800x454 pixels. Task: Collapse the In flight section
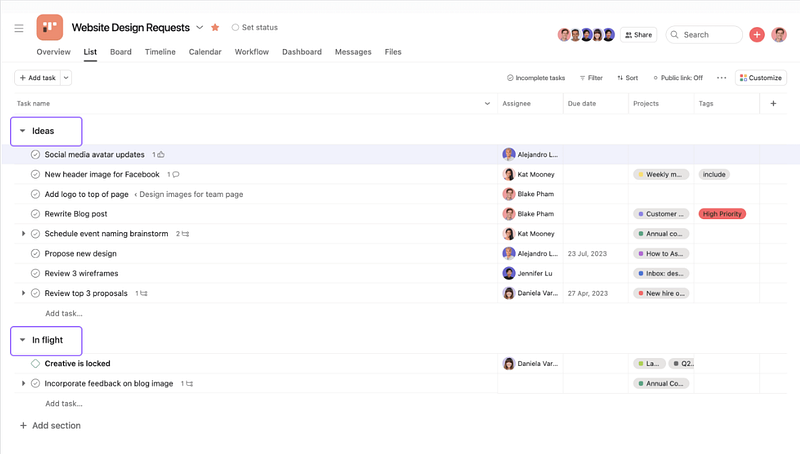(x=22, y=340)
